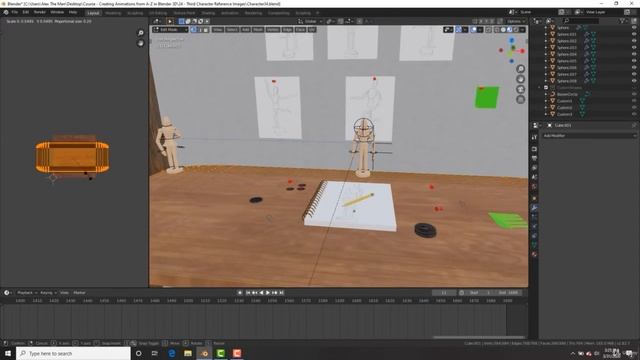Toggle viewport overlays button

tap(474, 29)
